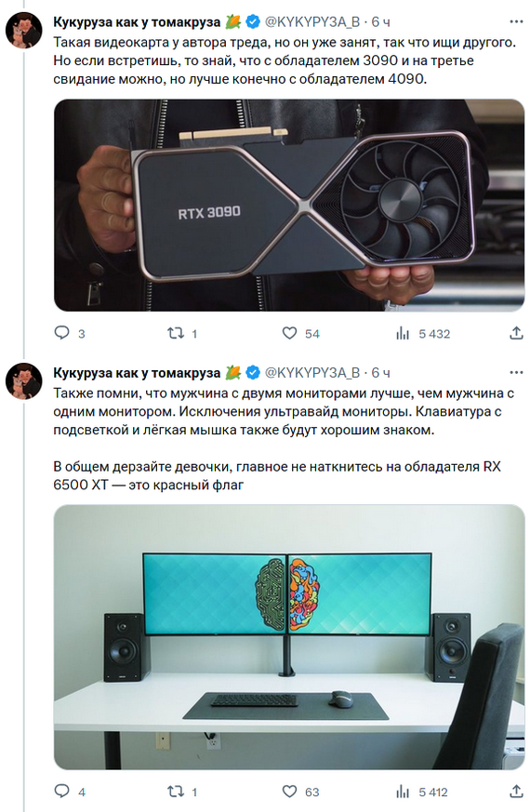The image size is (530, 812).
Task: Open more options on first tweet
Action: pyautogui.click(x=516, y=21)
